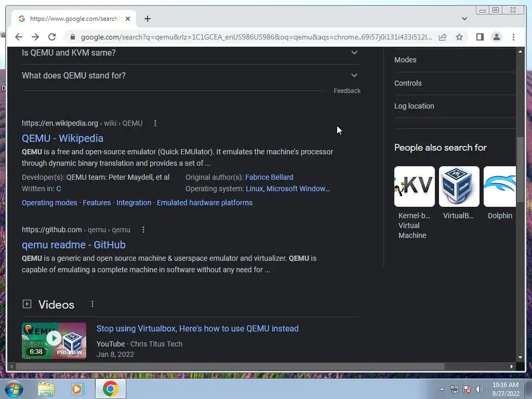Click the scroll left arrow
532x399 pixels.
[x=11, y=366]
